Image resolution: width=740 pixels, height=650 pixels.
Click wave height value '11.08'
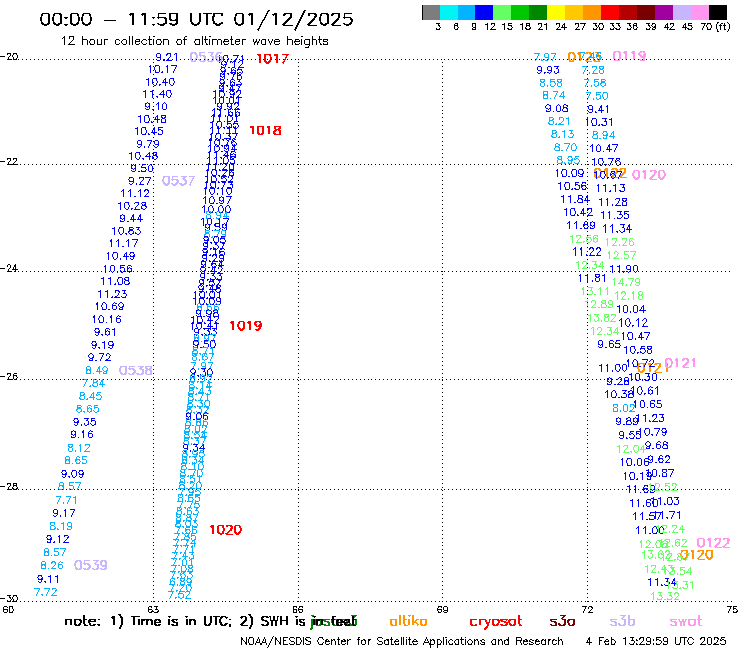click(115, 281)
